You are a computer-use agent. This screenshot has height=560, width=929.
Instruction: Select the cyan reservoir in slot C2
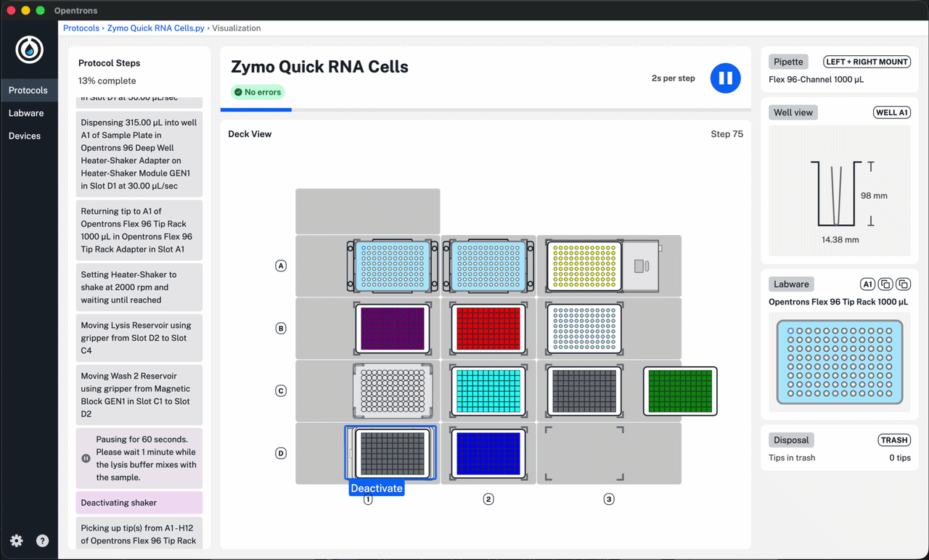[x=488, y=391]
